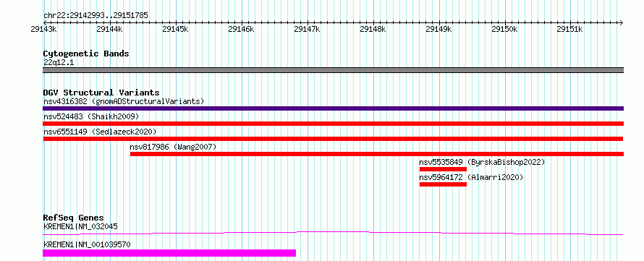The image size is (644, 261).
Task: Click the 29143k ruler tick label
Action: click(x=43, y=30)
